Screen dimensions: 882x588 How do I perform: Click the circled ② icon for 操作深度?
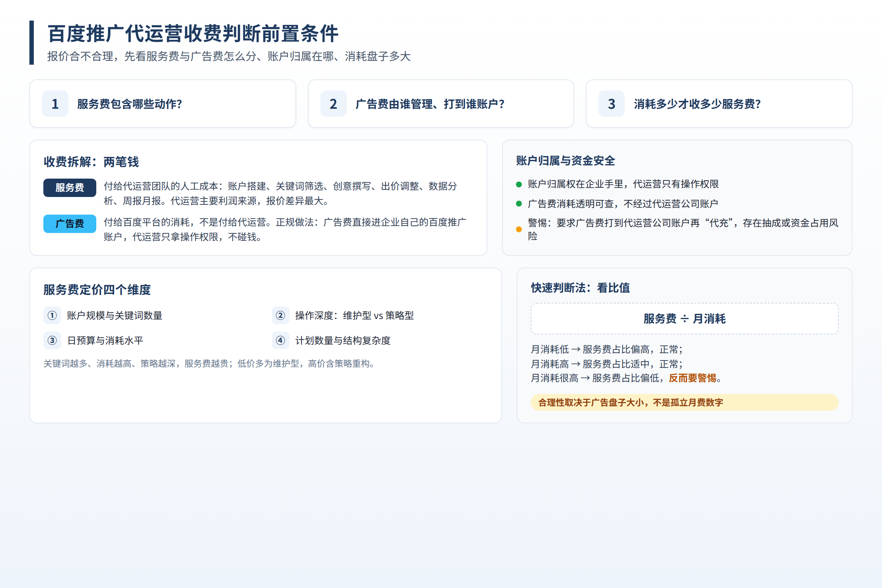280,315
